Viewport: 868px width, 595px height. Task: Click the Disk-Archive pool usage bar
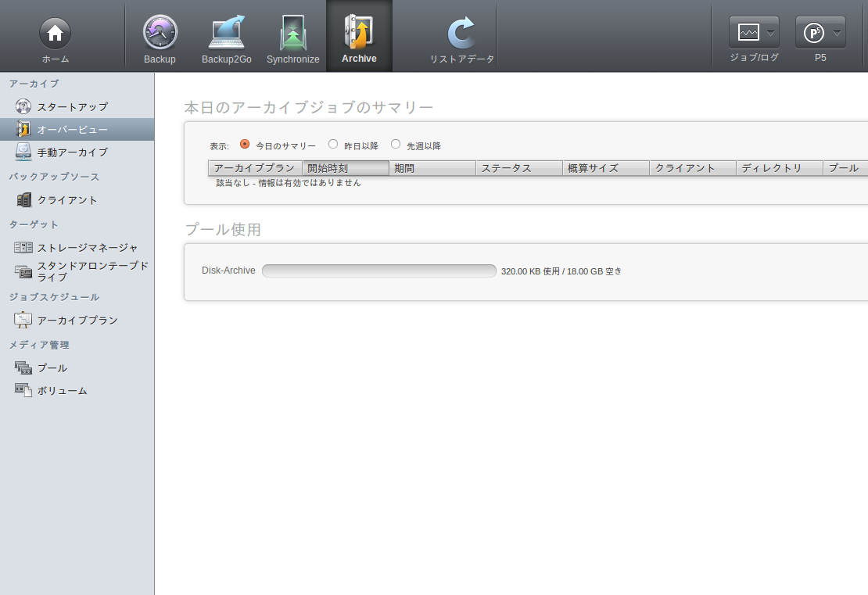click(378, 271)
